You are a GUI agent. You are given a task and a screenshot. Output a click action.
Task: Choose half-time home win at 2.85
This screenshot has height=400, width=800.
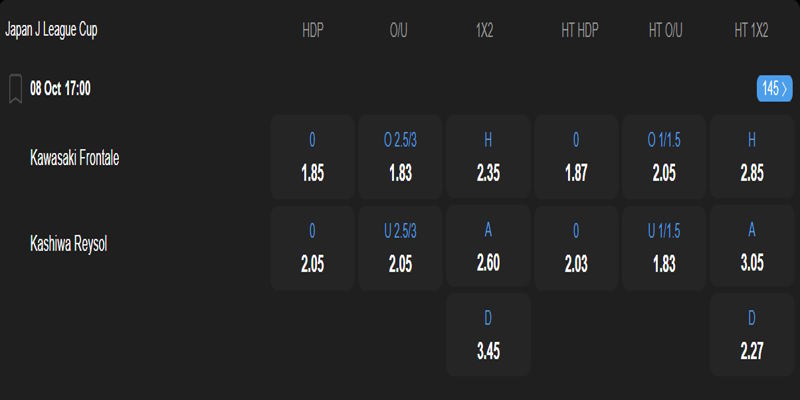[752, 157]
